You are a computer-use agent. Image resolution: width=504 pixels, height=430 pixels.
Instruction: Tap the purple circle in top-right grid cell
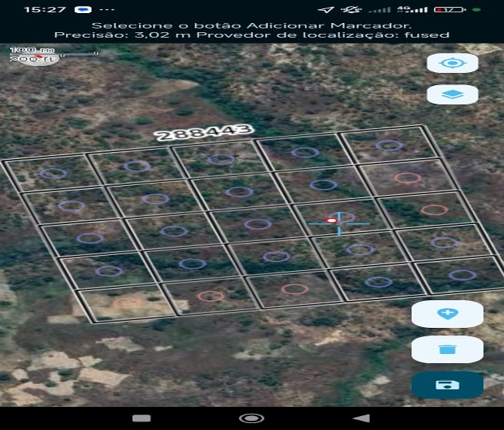(x=389, y=145)
